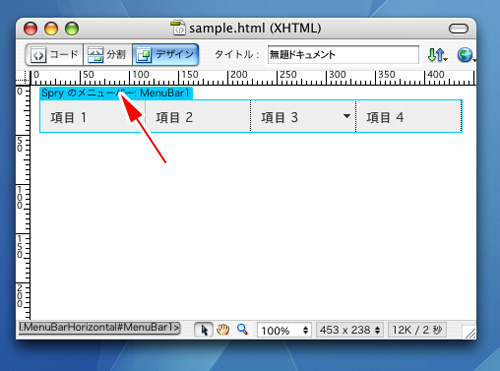Image resolution: width=500 pixels, height=371 pixels.
Task: Click the 項目 4 menu item
Action: (x=409, y=117)
